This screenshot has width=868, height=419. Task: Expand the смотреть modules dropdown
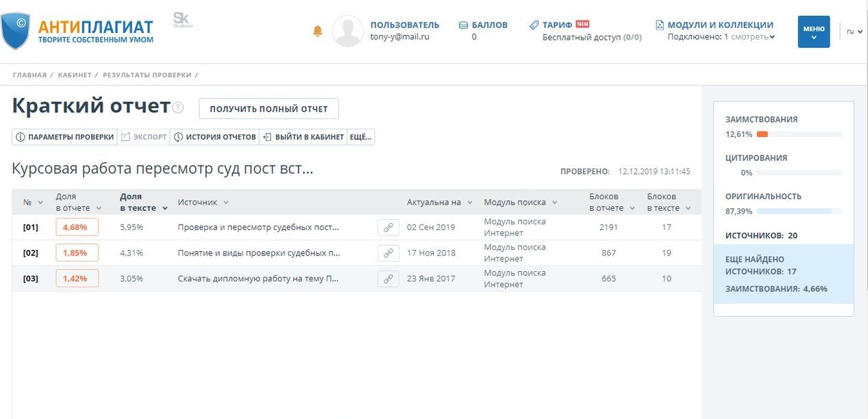point(752,37)
